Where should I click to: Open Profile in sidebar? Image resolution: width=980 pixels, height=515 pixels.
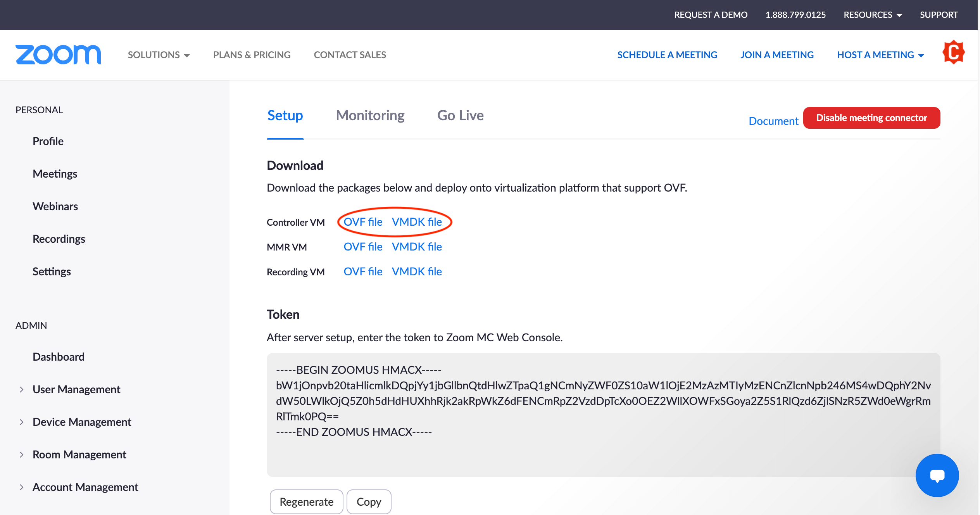click(48, 141)
